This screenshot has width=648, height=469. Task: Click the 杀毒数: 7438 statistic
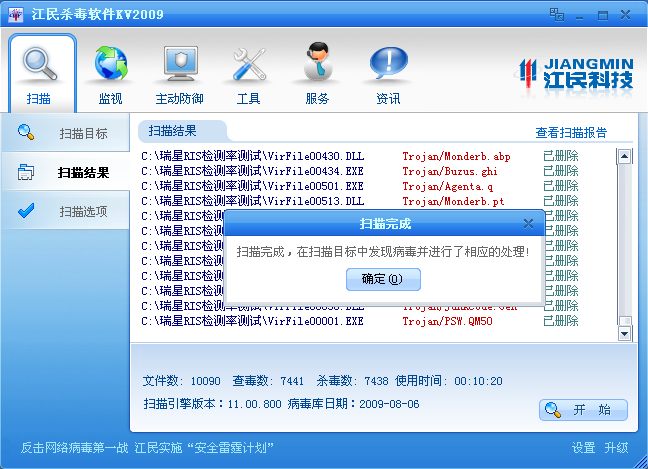coord(353,381)
